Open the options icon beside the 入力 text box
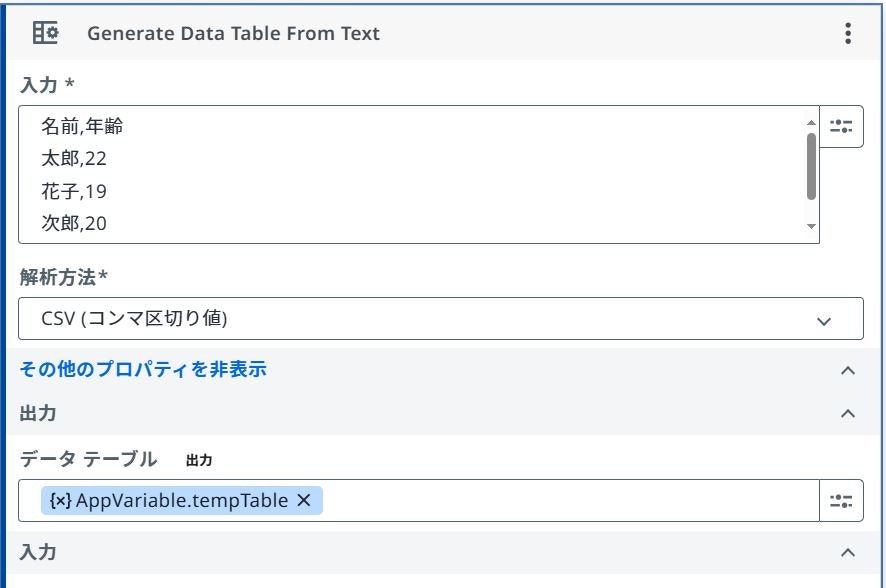The height and width of the screenshot is (588, 886). (x=842, y=127)
